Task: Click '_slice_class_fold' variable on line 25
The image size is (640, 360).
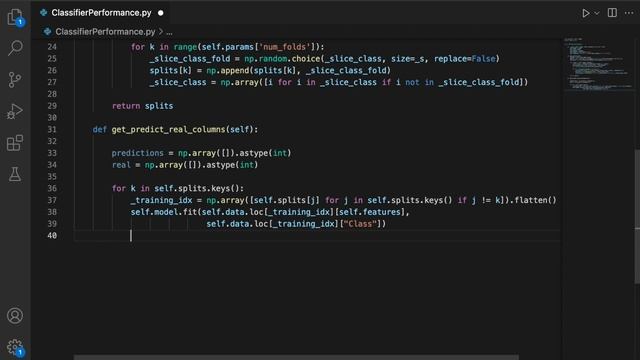Action: (x=190, y=59)
